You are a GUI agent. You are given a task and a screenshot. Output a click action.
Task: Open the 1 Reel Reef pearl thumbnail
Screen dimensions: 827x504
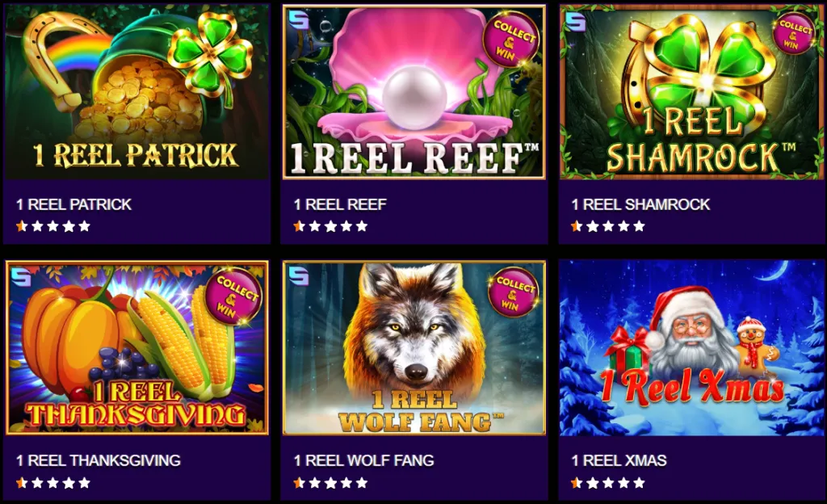point(414,92)
